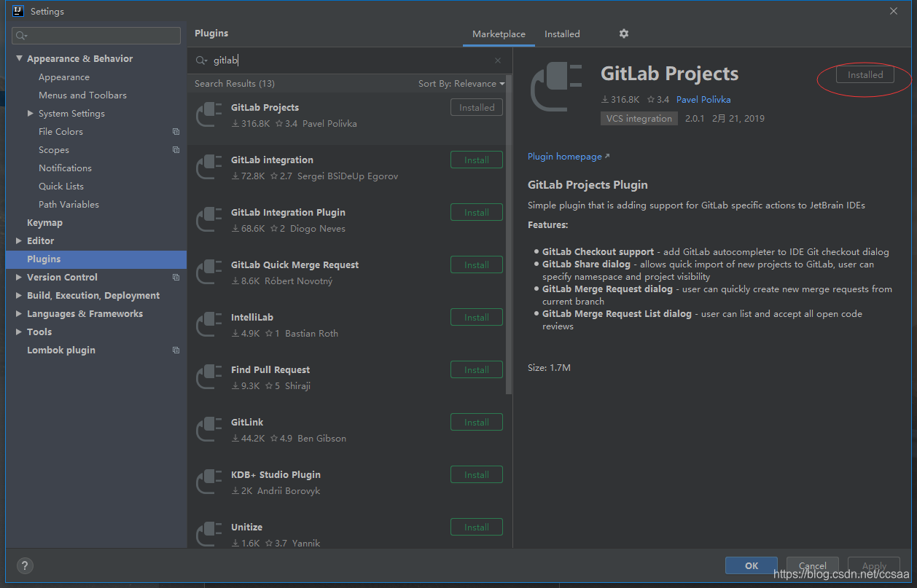This screenshot has height=588, width=917.
Task: Click the VCS integration tag
Action: pos(639,119)
